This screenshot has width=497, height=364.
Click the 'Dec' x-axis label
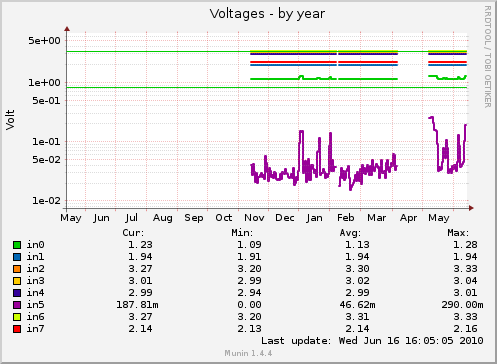coord(285,218)
